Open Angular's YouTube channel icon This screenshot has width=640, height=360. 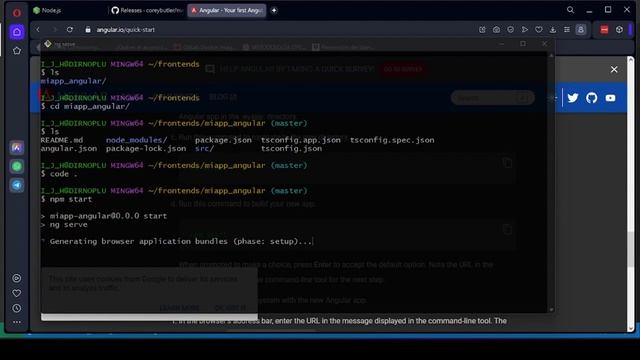click(610, 98)
